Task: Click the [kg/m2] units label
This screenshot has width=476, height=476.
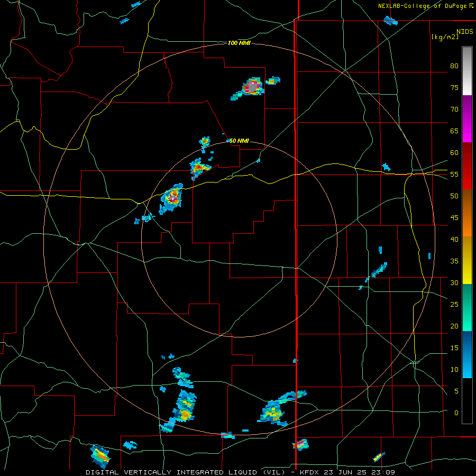Action: pos(445,37)
